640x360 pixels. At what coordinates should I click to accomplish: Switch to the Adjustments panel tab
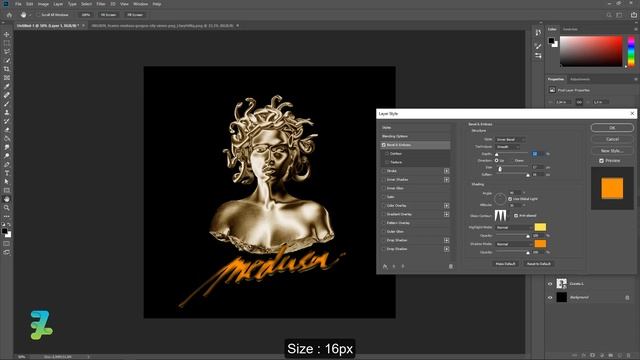tap(580, 79)
